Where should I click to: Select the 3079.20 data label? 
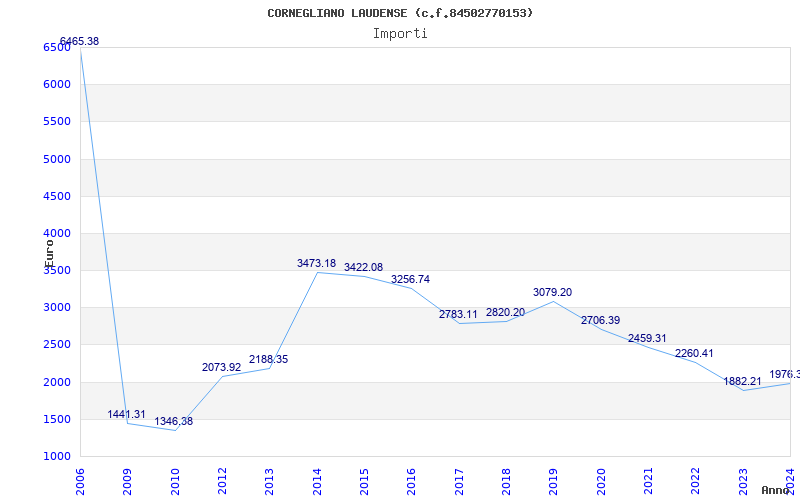553,292
